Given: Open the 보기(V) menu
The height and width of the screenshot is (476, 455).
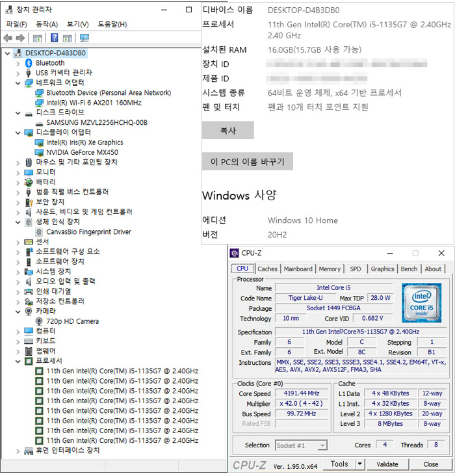Looking at the screenshot, I should (x=78, y=24).
